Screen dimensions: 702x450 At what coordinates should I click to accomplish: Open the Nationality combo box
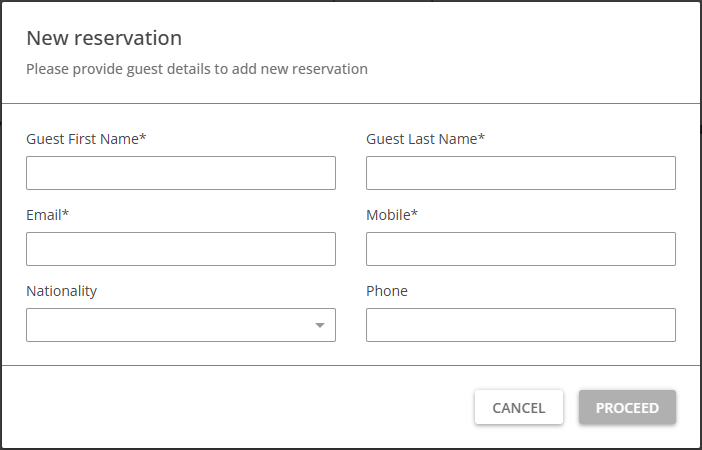tap(170, 325)
